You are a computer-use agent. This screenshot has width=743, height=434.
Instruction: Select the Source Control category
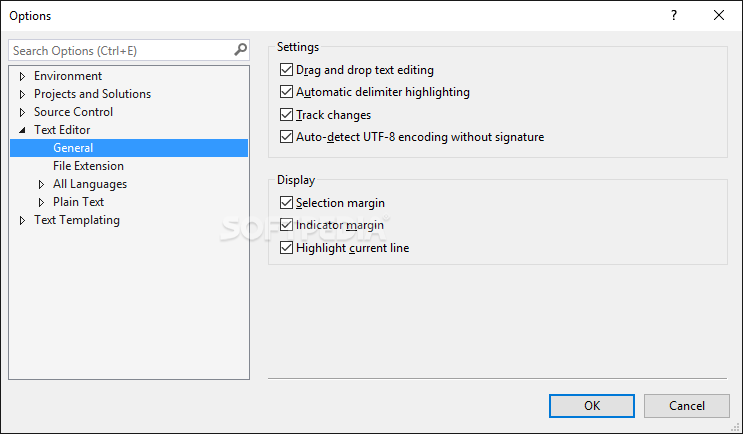(73, 112)
